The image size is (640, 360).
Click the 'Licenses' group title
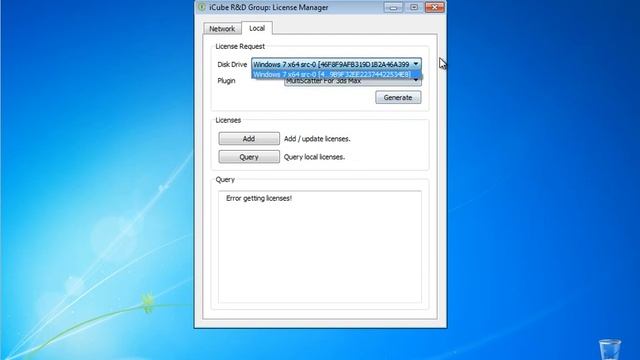[x=228, y=120]
